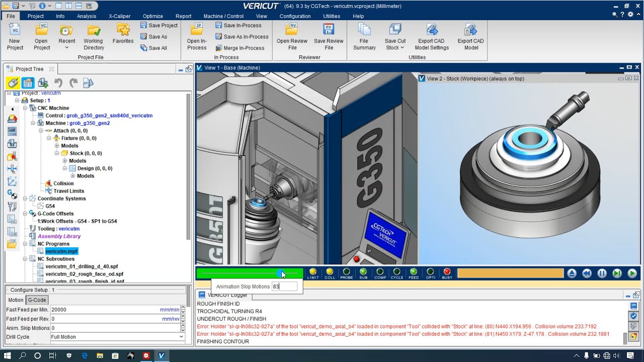Viewport: 644px width, 362px height.
Task: Click the Save As In-Process button
Action: point(242,37)
